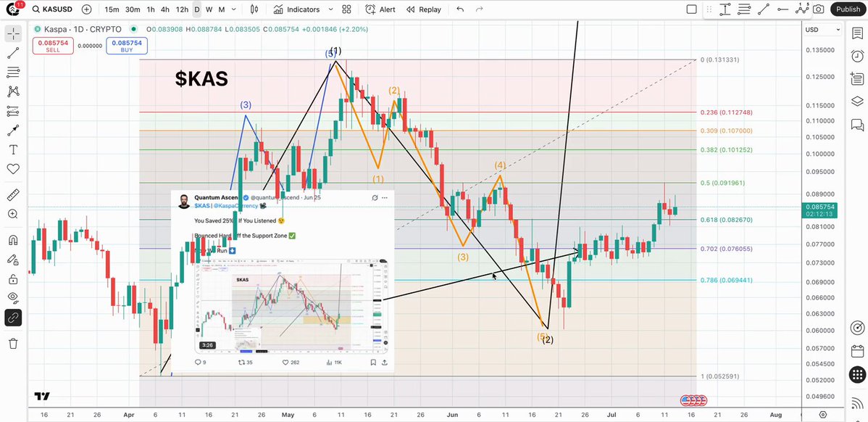The image size is (868, 422).
Task: Click the TradingView logo on the chart
Action: [42, 396]
